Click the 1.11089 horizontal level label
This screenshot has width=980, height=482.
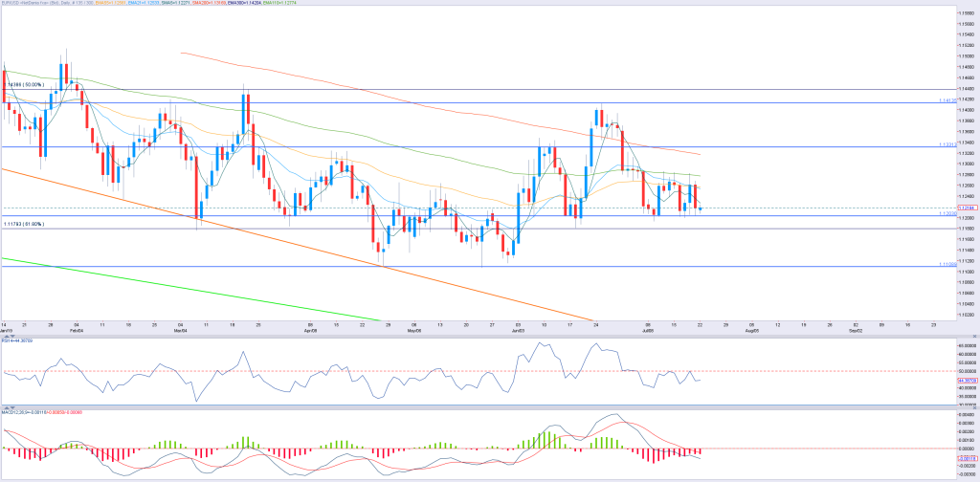tap(947, 264)
